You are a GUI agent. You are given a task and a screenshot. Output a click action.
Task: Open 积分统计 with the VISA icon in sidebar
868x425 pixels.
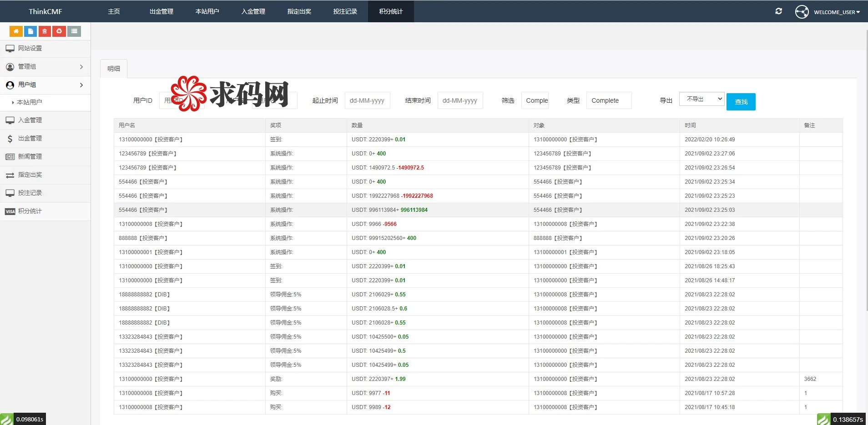[x=30, y=211]
